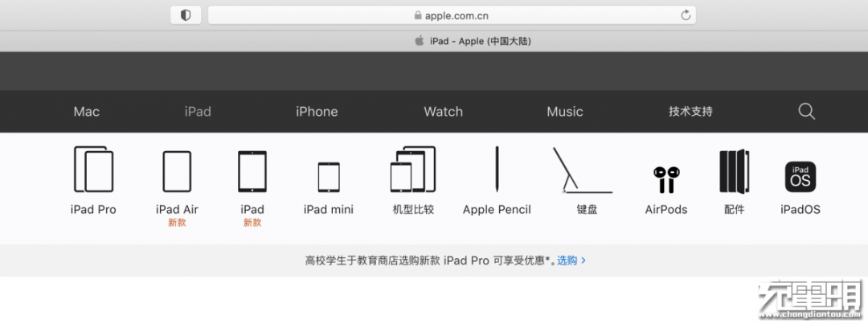Screen dimensions: 868x324
Task: Open the iPad mini icon
Action: [x=328, y=177]
